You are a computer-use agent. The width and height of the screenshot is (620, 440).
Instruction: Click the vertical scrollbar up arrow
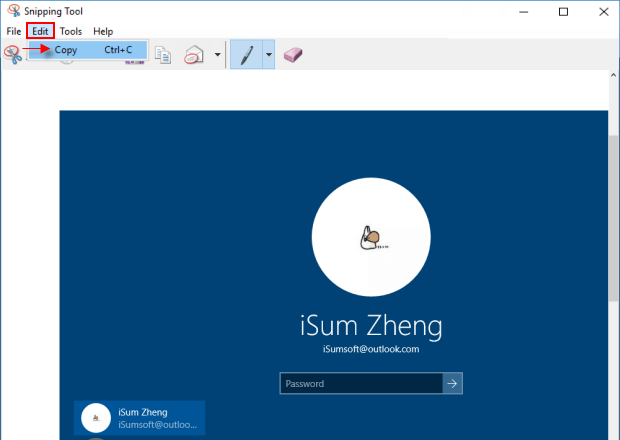613,75
